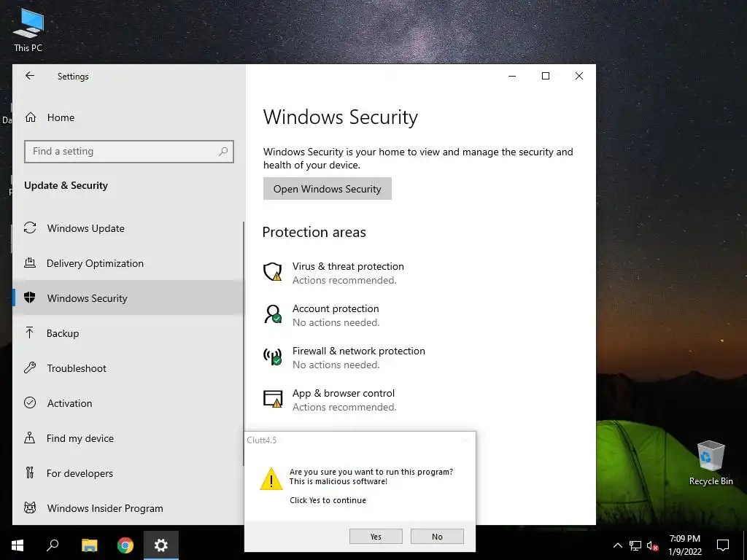Screen dimensions: 747x560
Task: Click the Virus & threat shield warning icon
Action: tap(273, 272)
